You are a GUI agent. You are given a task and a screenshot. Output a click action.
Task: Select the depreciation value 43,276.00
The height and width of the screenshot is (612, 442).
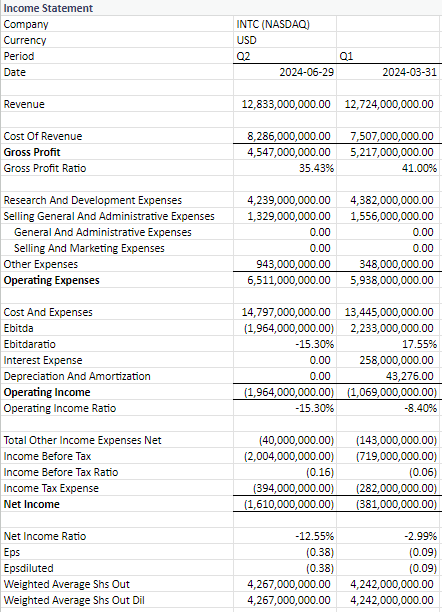410,376
